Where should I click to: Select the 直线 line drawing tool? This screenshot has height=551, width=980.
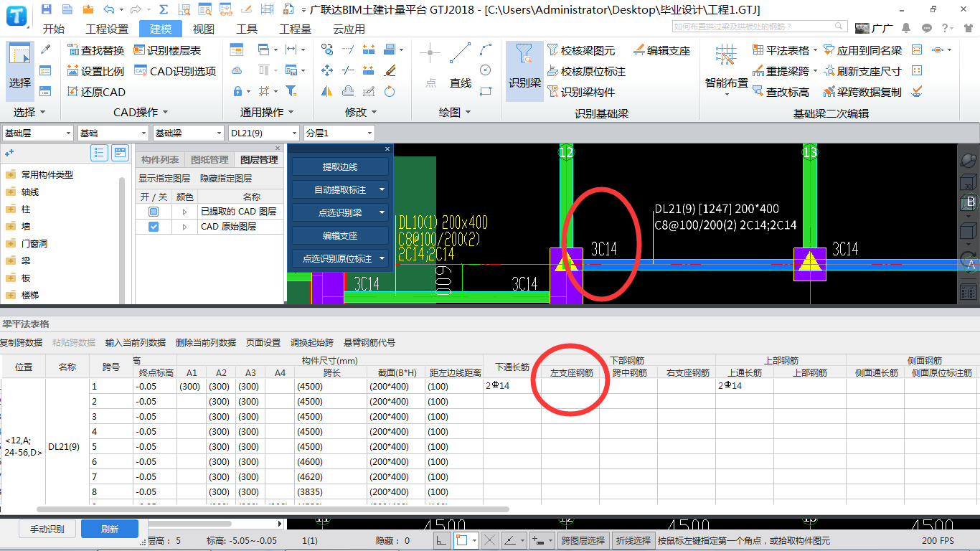tap(461, 66)
